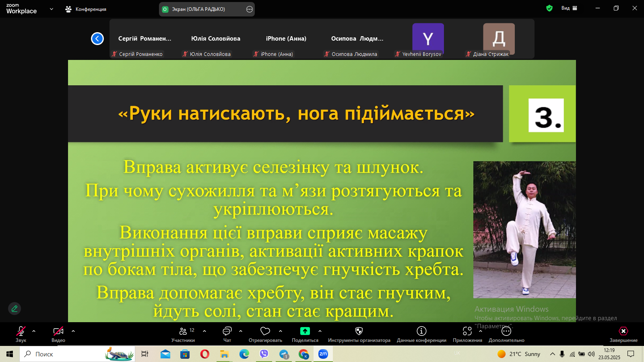The width and height of the screenshot is (644, 362).
Task: Expand apps options arrow beside Приложения
Action: 481,331
